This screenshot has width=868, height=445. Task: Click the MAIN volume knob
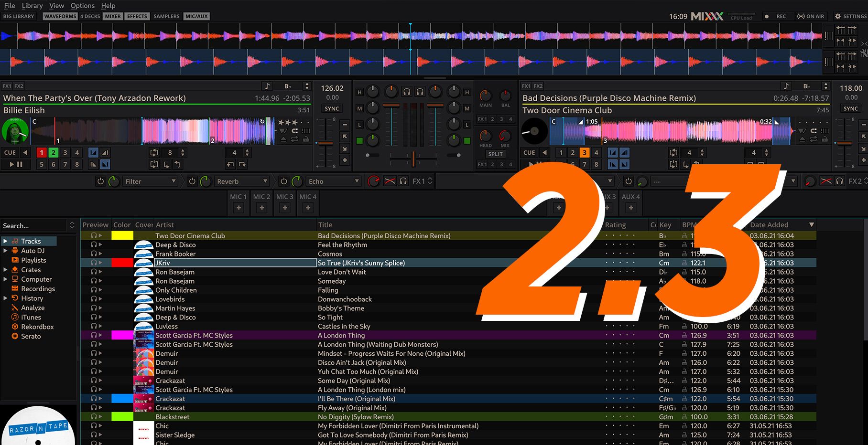coord(485,95)
